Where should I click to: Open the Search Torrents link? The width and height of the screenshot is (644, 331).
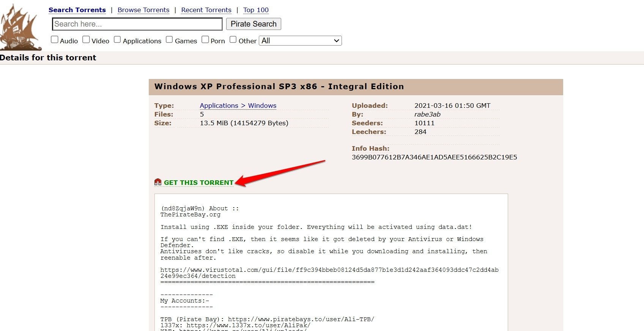77,10
